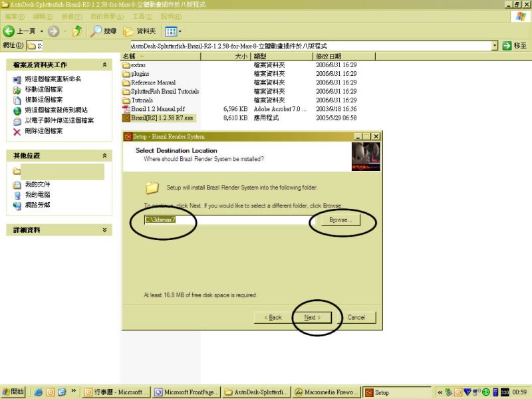This screenshot has width=532, height=399.
Task: Sort files by 修改日期 column header
Action: (344, 57)
